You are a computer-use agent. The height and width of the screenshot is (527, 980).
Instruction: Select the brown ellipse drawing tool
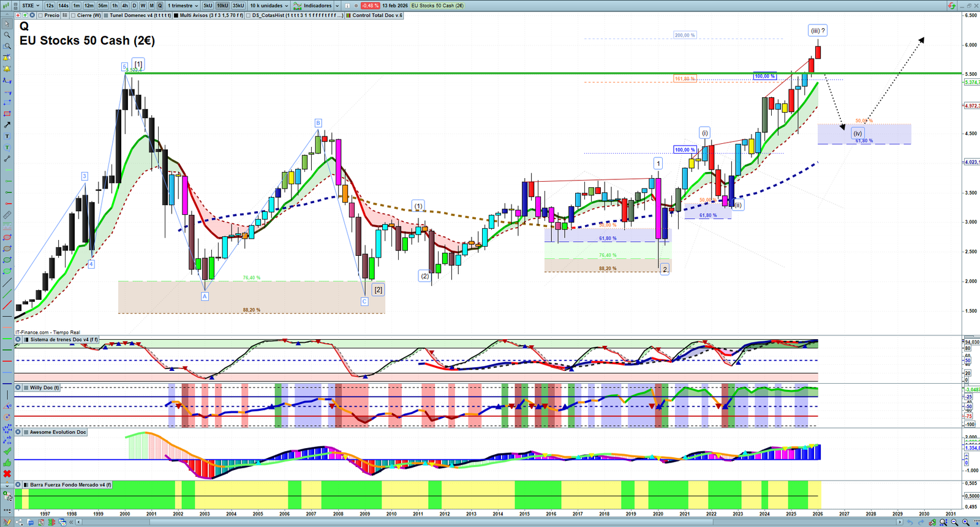click(x=7, y=249)
